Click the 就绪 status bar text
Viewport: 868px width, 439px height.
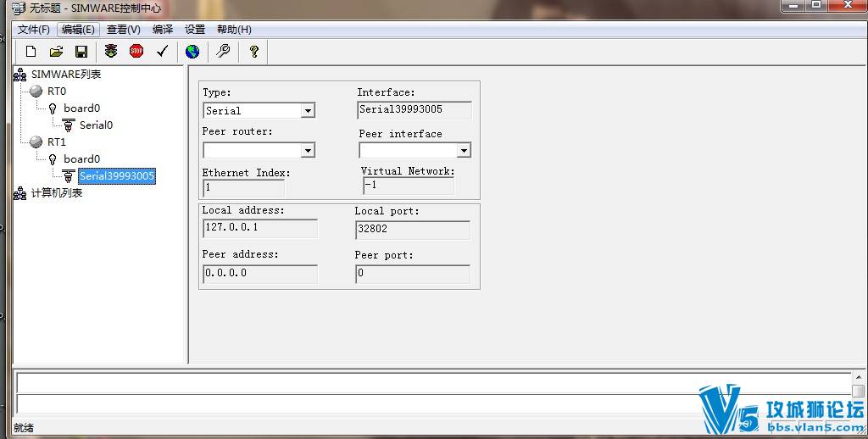[x=24, y=427]
